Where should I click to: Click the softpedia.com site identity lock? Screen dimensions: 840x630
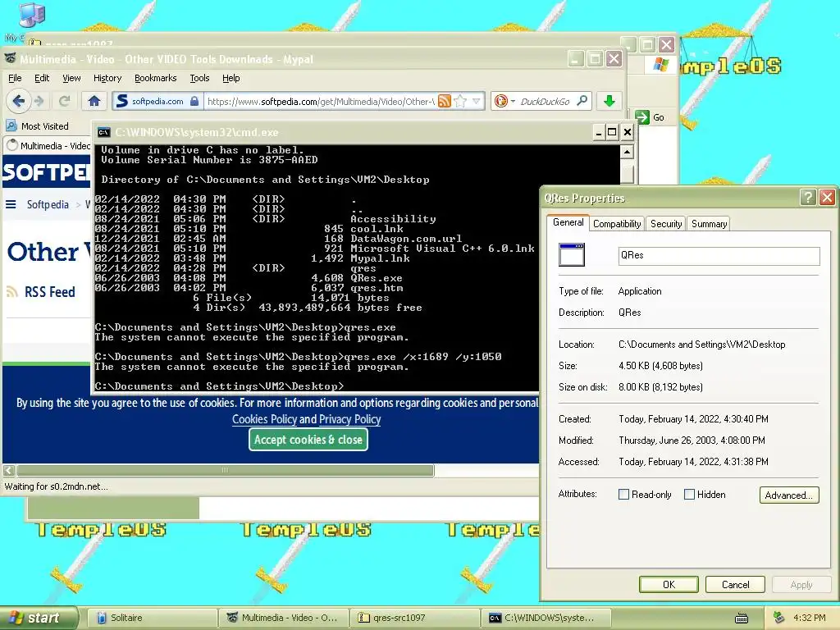click(194, 101)
